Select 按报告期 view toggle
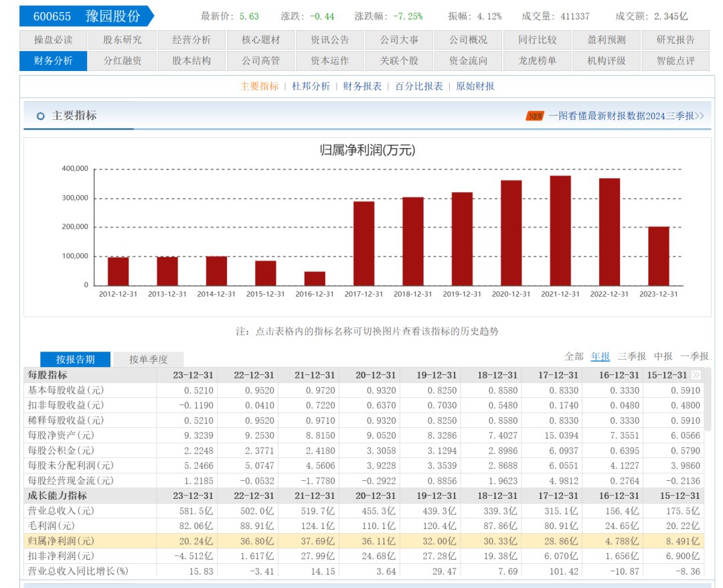This screenshot has width=723, height=588. 76,360
